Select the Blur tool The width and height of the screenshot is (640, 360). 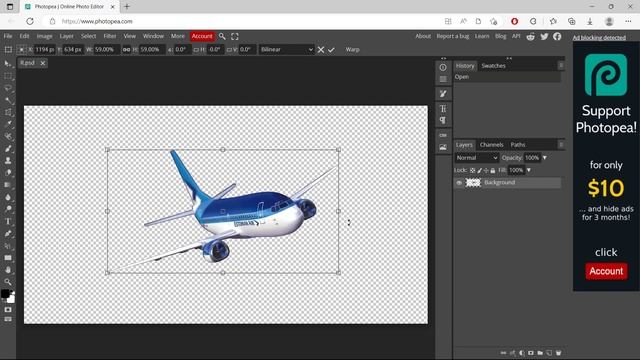tap(8, 197)
